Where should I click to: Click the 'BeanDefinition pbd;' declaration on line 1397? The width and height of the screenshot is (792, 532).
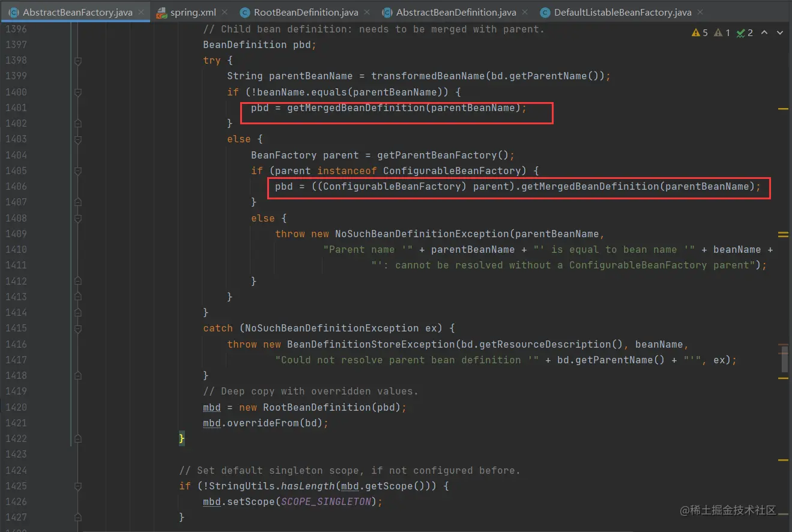tap(259, 44)
